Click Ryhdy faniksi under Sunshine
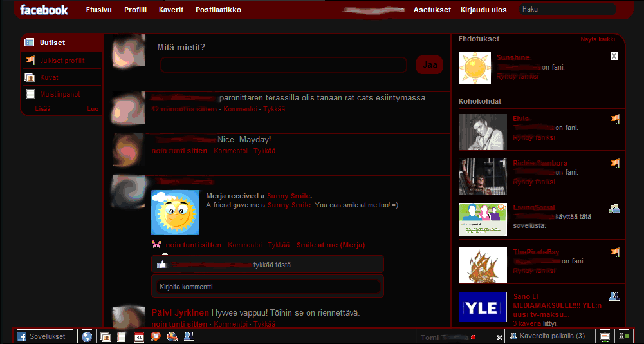644x344 pixels. coord(517,77)
